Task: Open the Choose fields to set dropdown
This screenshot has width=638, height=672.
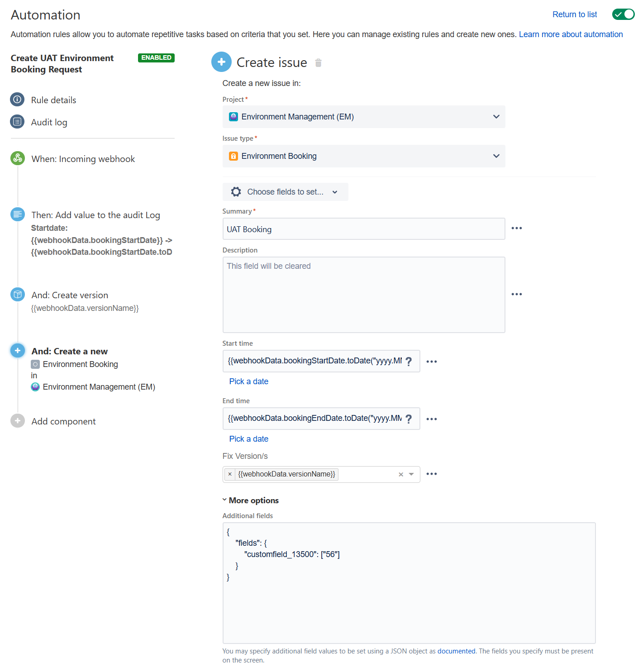Action: pyautogui.click(x=285, y=192)
